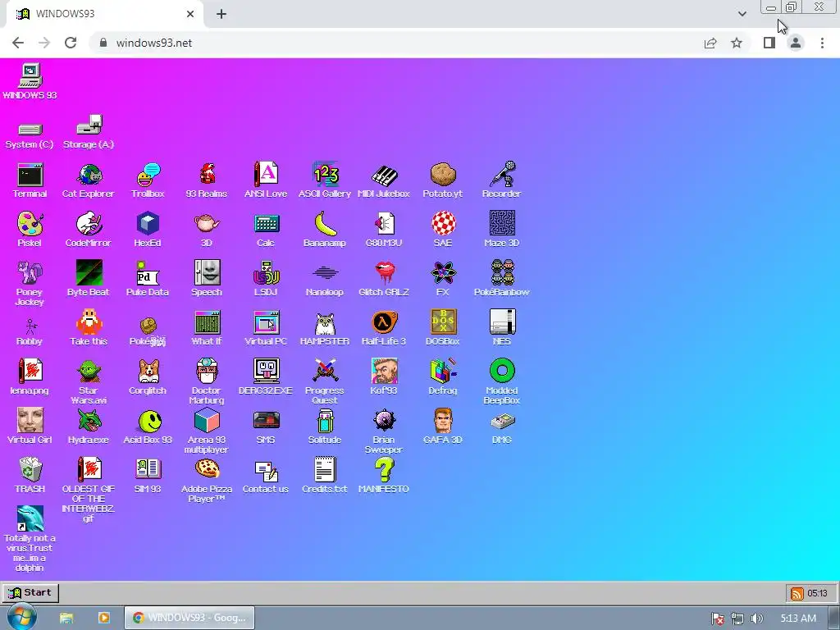The height and width of the screenshot is (630, 840).
Task: Open Doctor Marburg icon
Action: pos(207,381)
